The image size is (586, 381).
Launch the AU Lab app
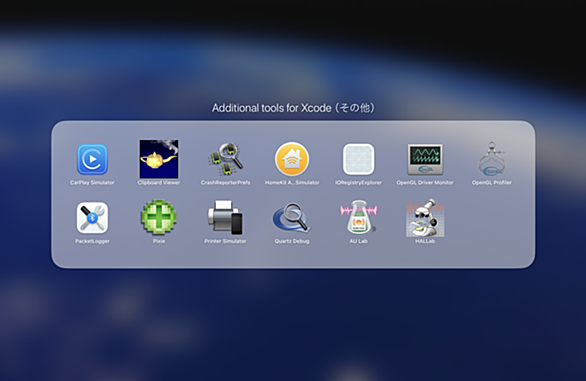358,218
